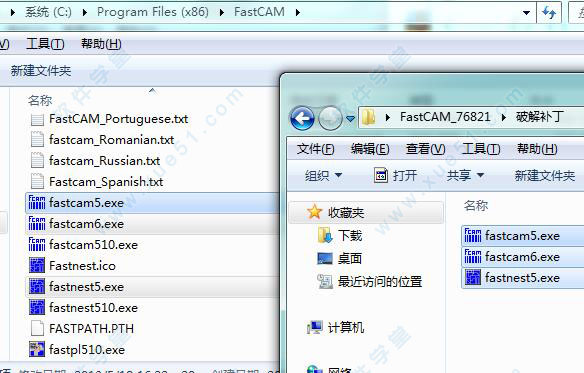Click the fastcam_Romanian.txt file icon
The height and width of the screenshot is (373, 584).
[x=37, y=140]
